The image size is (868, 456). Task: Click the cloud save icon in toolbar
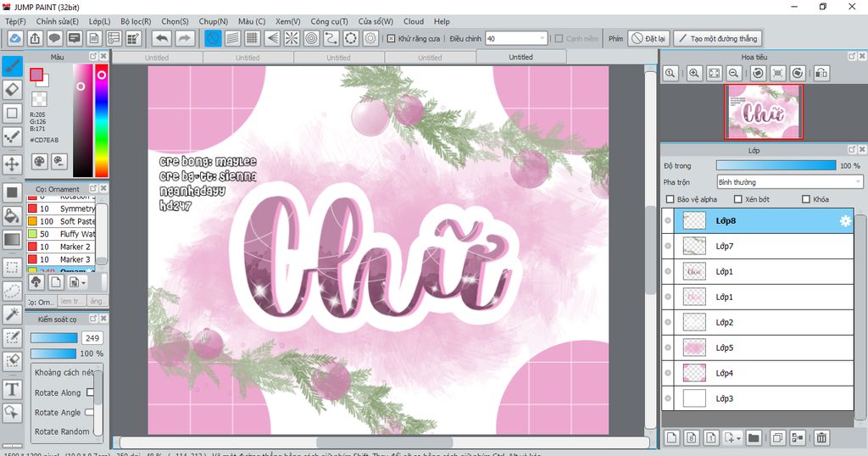pyautogui.click(x=15, y=39)
